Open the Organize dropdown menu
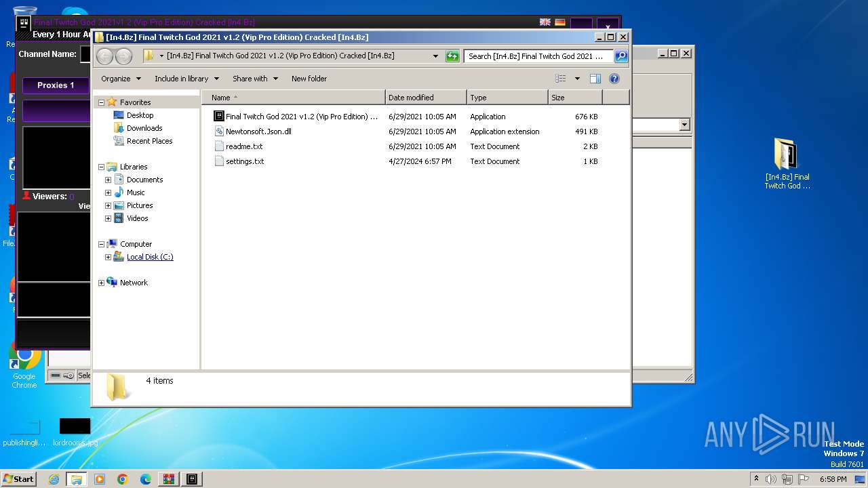The image size is (868, 488). click(121, 79)
